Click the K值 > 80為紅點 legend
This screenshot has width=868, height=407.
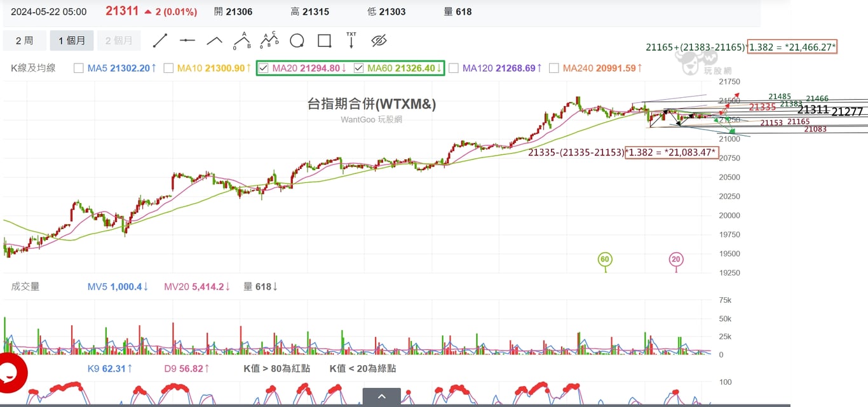277,368
